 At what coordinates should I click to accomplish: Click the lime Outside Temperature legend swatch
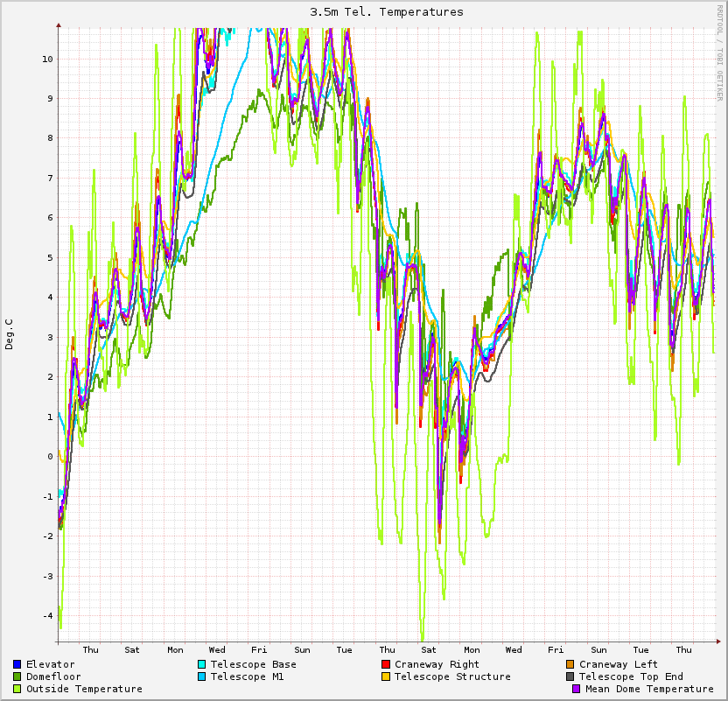tap(17, 689)
